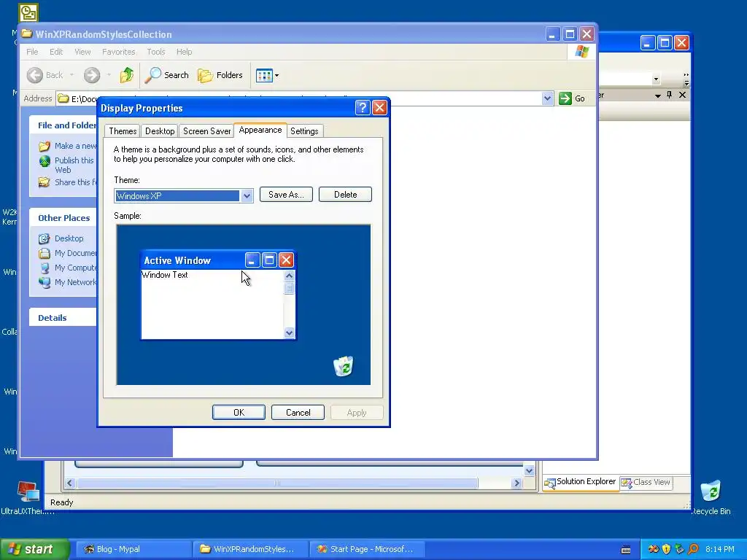Click the Save As... button
This screenshot has width=747, height=560.
tap(286, 194)
